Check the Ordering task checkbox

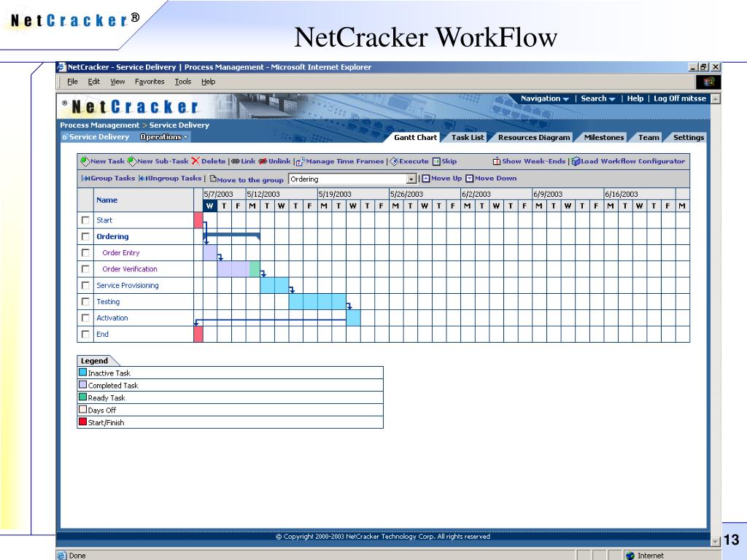pos(85,236)
